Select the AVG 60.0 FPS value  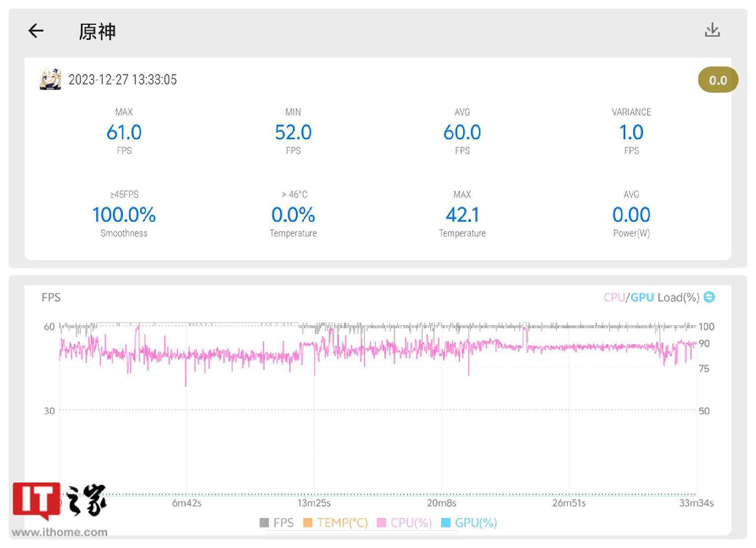pyautogui.click(x=462, y=132)
